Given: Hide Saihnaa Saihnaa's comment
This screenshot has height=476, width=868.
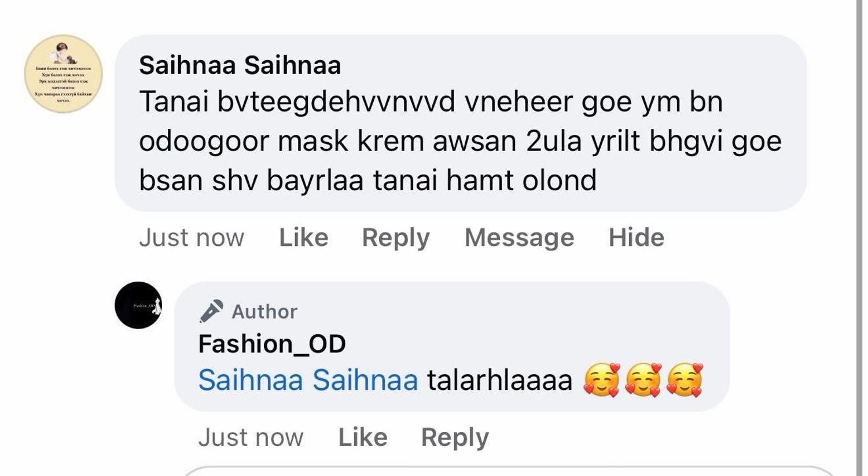Looking at the screenshot, I should [x=636, y=238].
